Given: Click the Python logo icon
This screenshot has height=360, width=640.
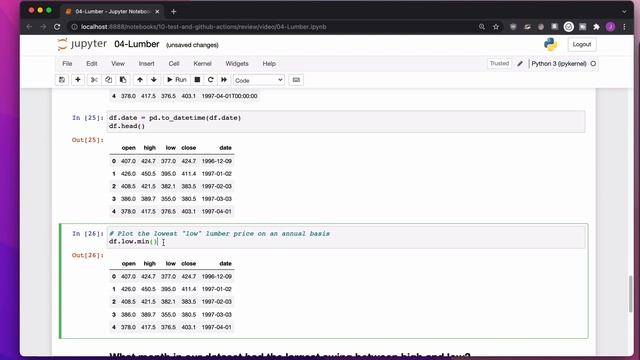Looking at the screenshot, I should tap(551, 44).
